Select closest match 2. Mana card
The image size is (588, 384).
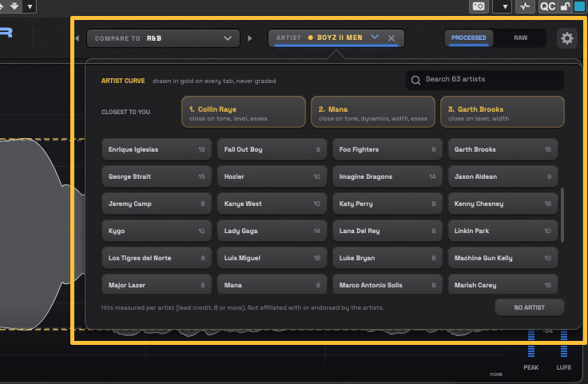click(x=373, y=112)
